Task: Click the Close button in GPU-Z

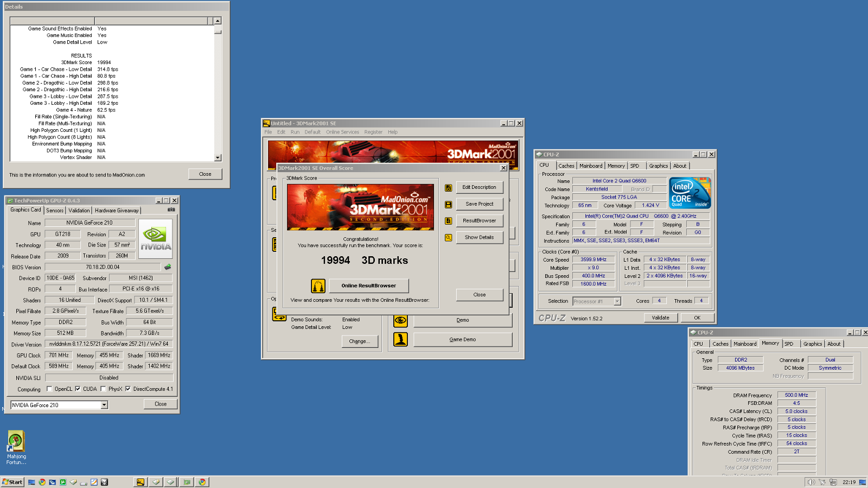Action: pos(161,404)
